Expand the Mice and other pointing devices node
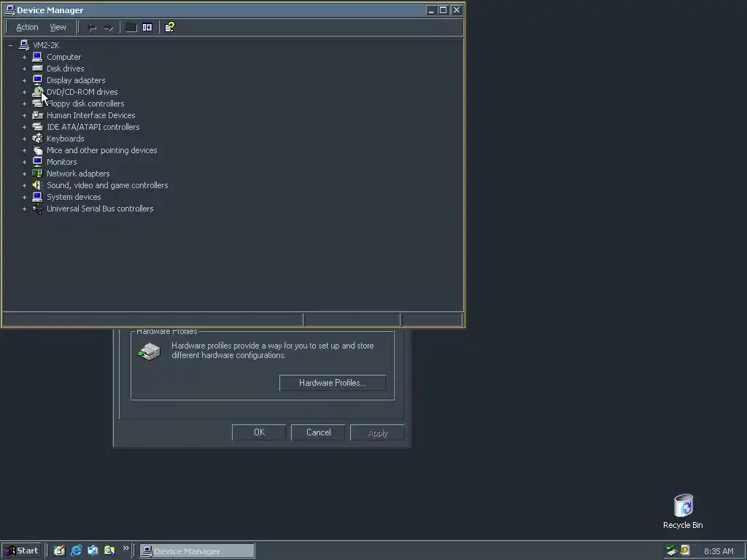Screen dimensions: 747x560 point(24,150)
